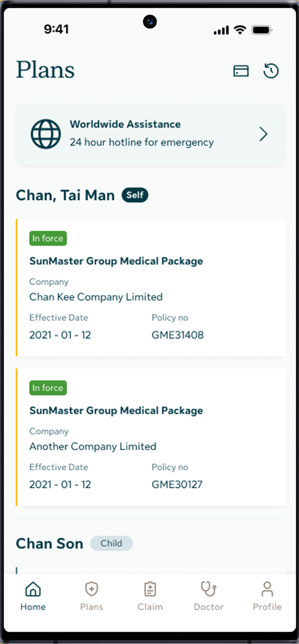Tap the battery indicator in the status bar
The width and height of the screenshot is (299, 644).
[x=262, y=30]
